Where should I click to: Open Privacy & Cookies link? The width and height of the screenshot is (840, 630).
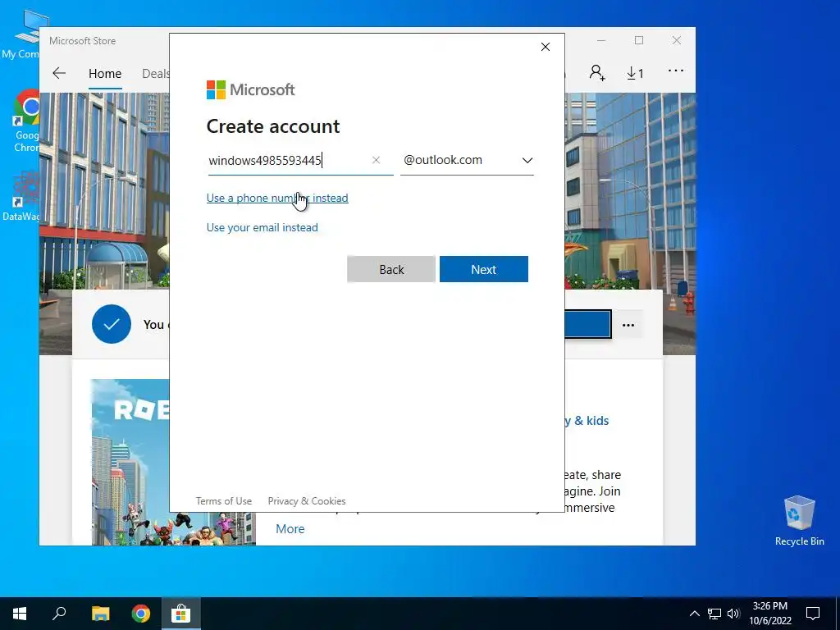coord(307,501)
